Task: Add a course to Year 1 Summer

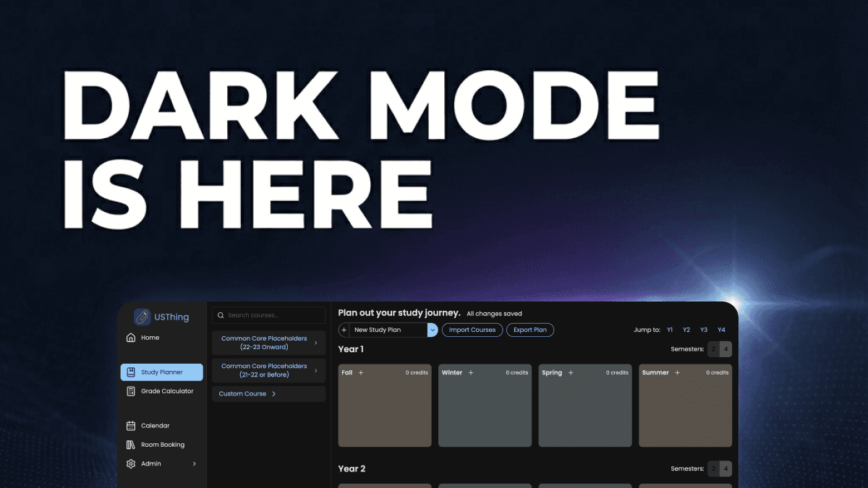Action: pos(678,373)
